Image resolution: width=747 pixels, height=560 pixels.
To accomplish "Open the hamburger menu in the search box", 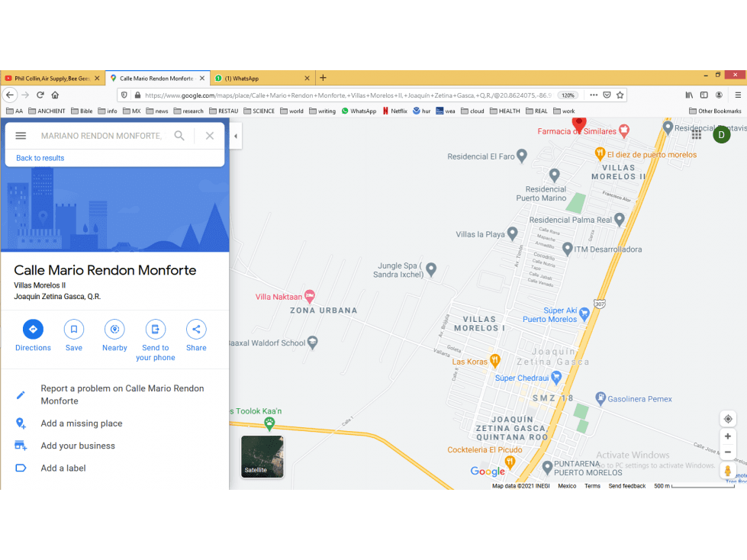I will click(x=21, y=136).
